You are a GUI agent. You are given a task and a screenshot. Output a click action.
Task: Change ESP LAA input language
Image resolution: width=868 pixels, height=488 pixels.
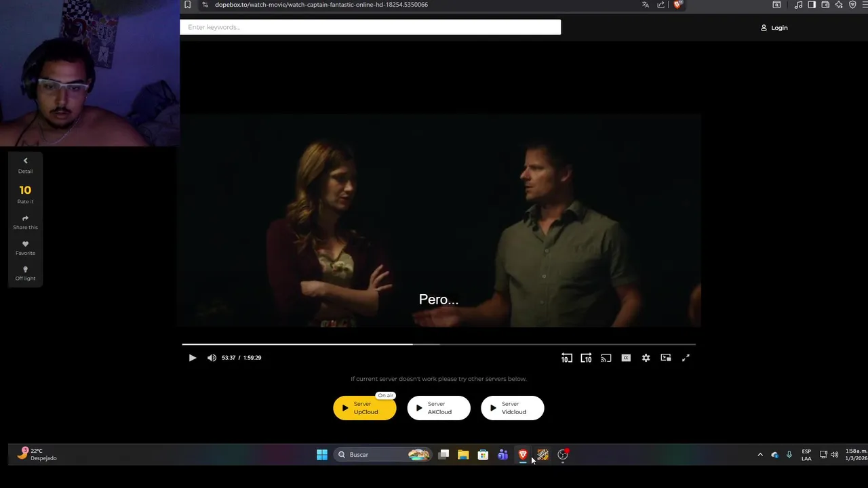pyautogui.click(x=806, y=455)
